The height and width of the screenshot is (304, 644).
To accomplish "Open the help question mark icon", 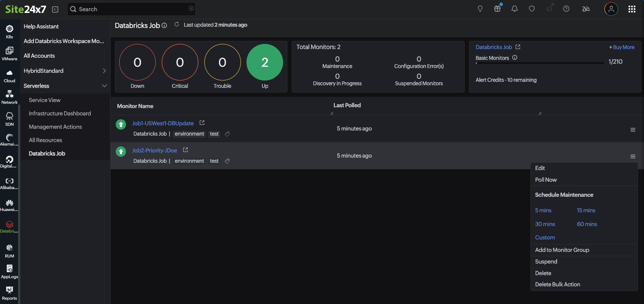I will (x=566, y=9).
